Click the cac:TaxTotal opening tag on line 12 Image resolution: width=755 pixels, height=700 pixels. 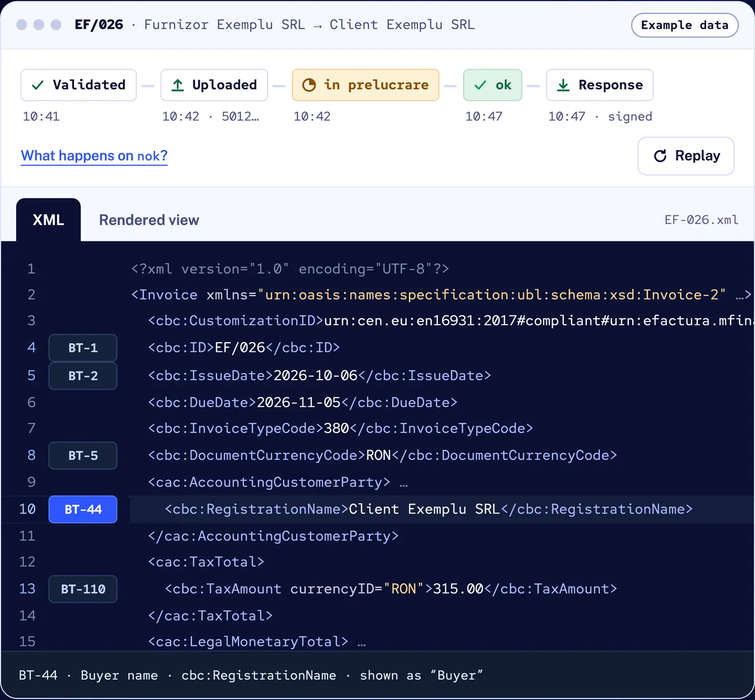click(x=207, y=562)
